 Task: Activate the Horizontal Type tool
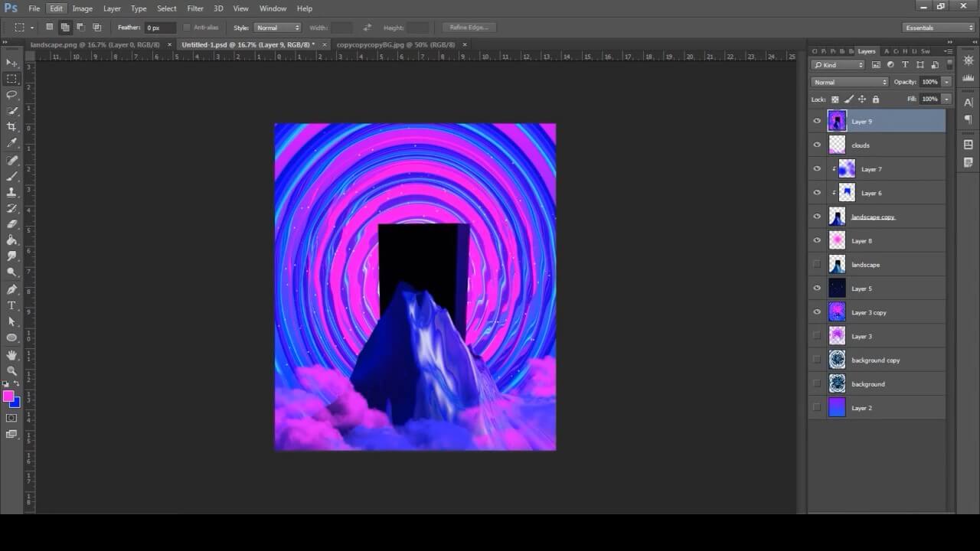click(11, 305)
